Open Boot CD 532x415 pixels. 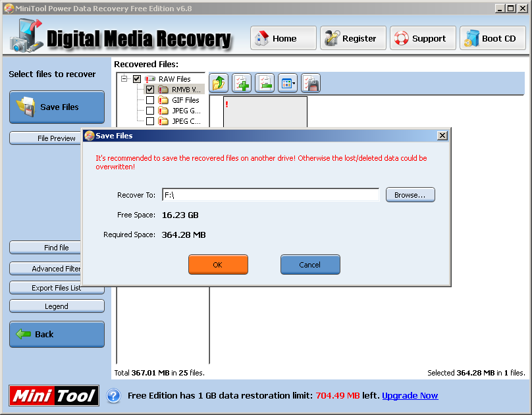coord(492,38)
